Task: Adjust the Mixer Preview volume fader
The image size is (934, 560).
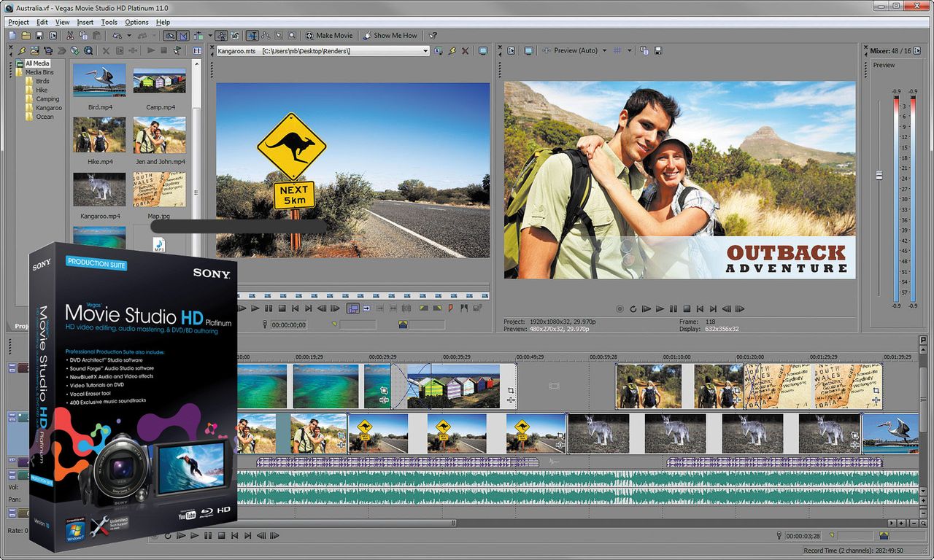Action: (879, 175)
